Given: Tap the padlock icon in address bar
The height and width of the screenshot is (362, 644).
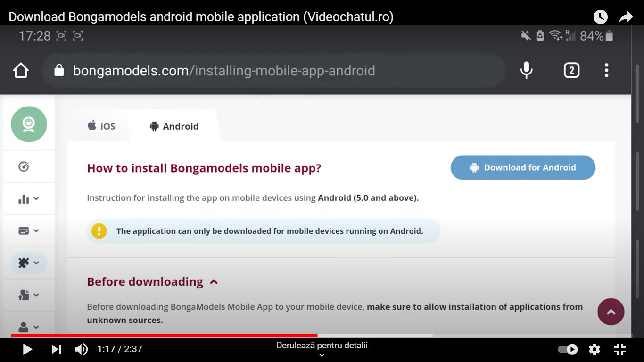Looking at the screenshot, I should point(58,70).
